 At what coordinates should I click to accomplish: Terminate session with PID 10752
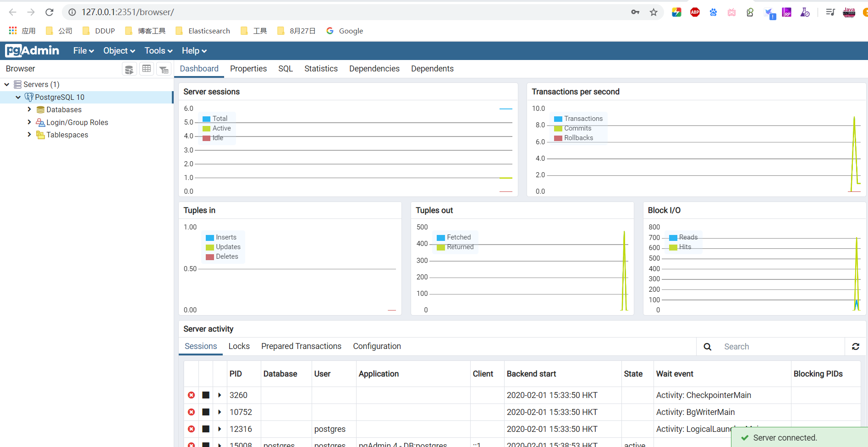192,412
